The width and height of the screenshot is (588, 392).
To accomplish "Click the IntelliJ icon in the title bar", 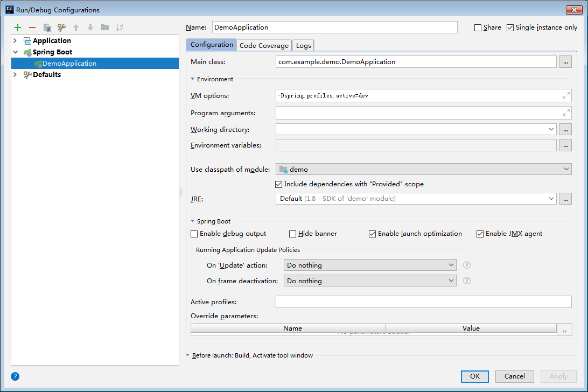I will point(9,10).
